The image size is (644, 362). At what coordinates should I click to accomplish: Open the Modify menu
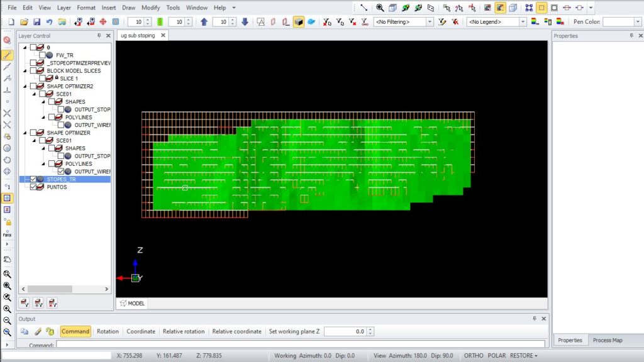[x=150, y=8]
